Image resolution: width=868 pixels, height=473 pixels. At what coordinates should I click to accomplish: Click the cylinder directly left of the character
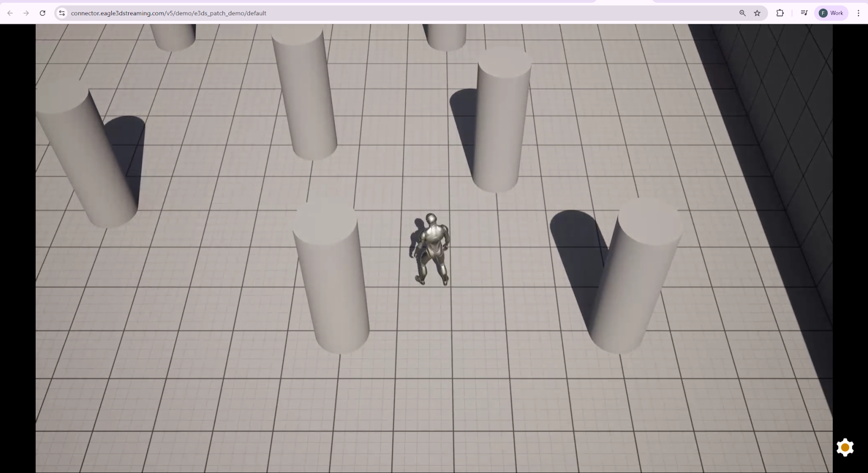click(x=332, y=277)
